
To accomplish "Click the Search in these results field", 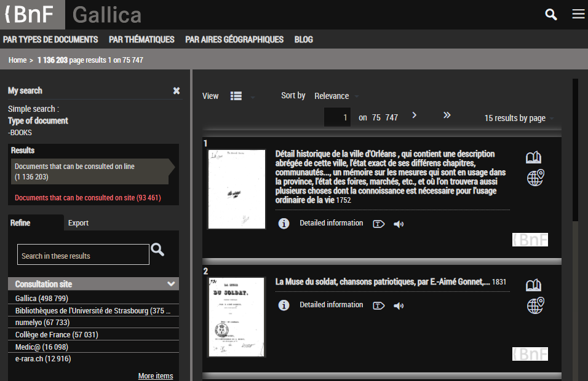I will pyautogui.click(x=83, y=254).
